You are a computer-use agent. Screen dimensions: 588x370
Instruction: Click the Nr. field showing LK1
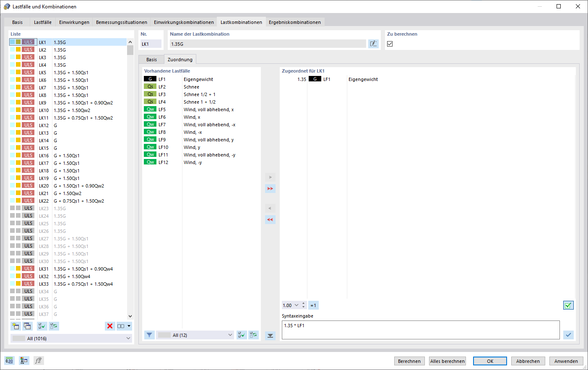click(151, 44)
